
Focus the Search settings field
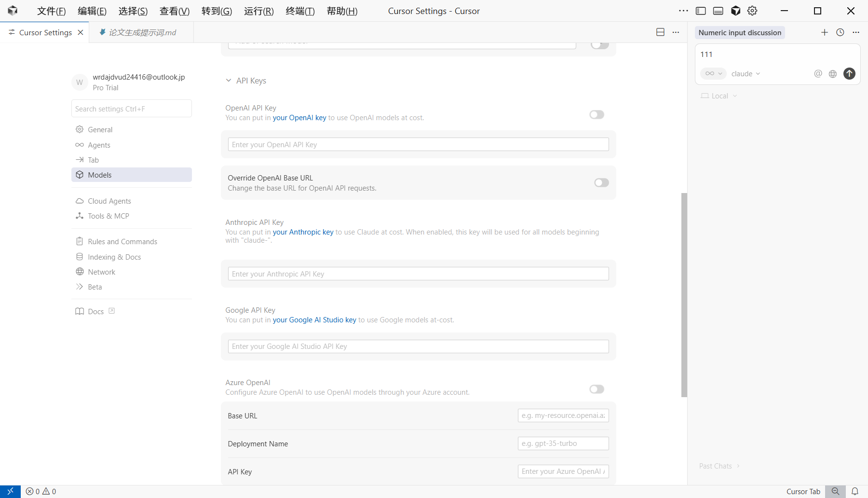pos(132,109)
